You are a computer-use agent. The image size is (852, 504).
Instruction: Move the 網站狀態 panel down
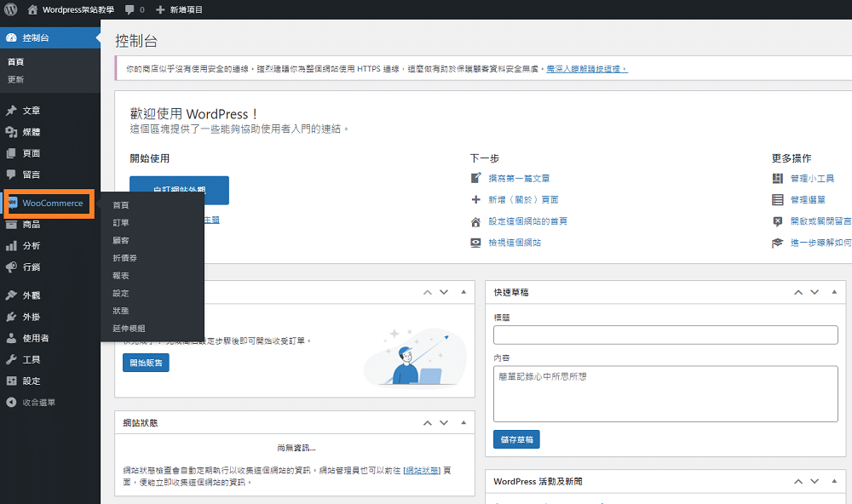pyautogui.click(x=444, y=422)
